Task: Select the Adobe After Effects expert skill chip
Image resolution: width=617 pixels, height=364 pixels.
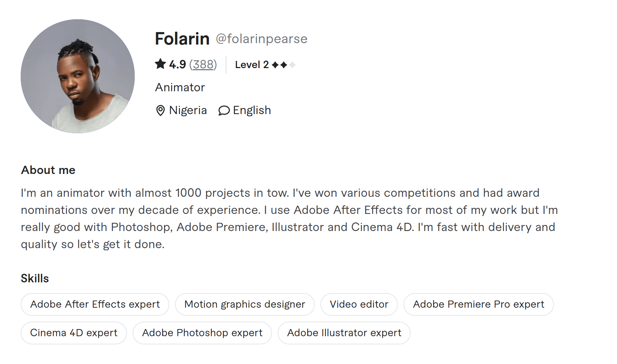Action: 95,304
